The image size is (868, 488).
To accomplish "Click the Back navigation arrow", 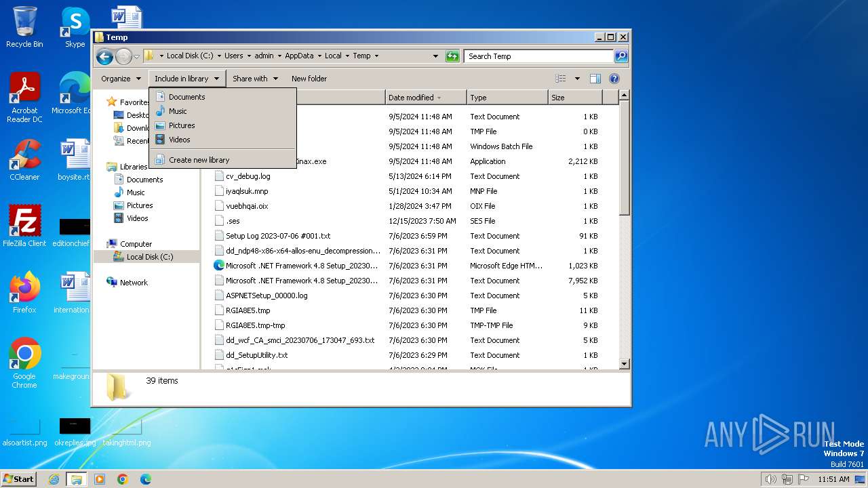I will tap(104, 56).
